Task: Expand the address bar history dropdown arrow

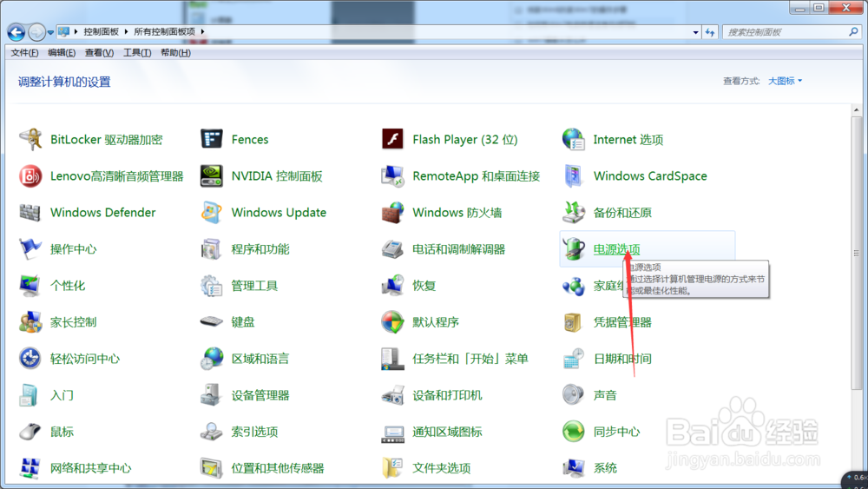Action: click(696, 32)
